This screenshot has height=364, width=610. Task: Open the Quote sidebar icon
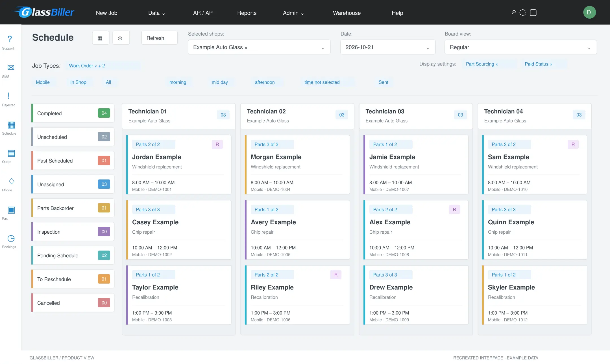11,153
